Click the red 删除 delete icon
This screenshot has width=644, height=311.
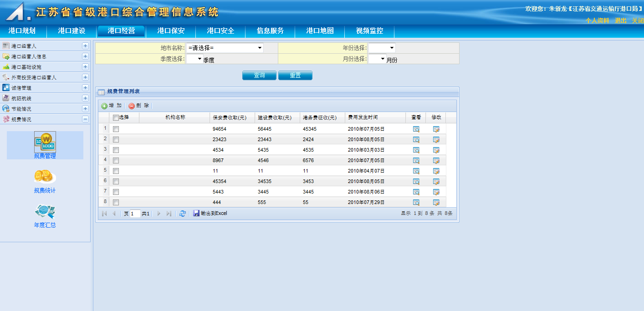tap(132, 106)
